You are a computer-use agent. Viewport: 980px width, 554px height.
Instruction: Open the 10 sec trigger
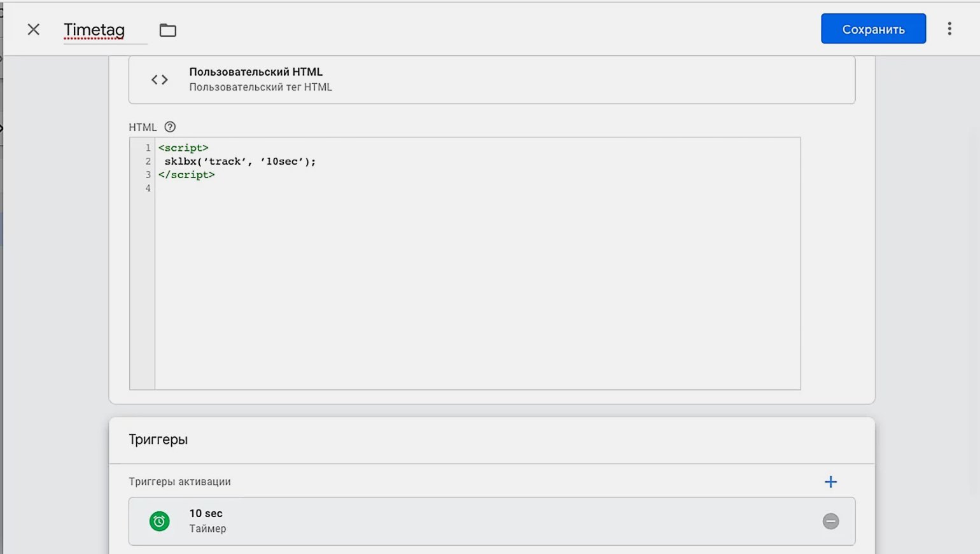coord(206,514)
